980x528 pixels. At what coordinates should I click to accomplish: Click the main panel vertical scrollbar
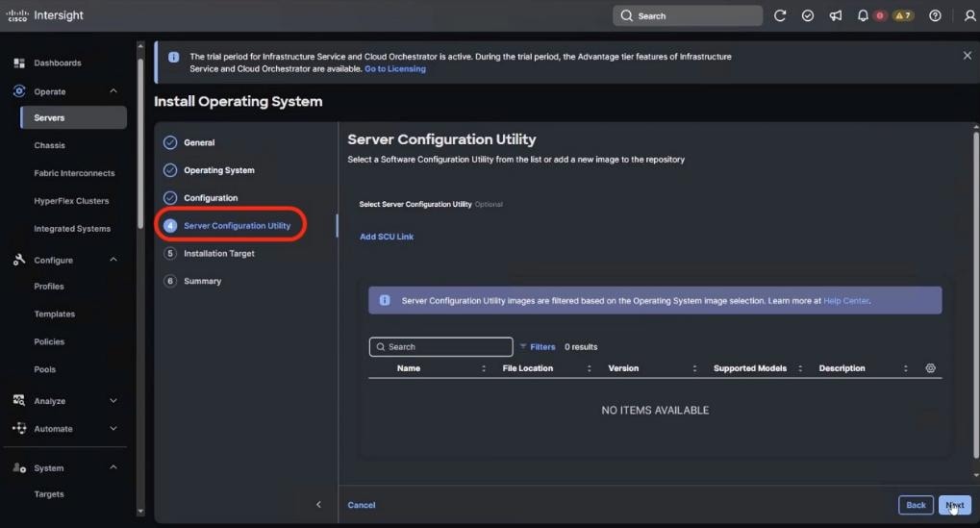(975, 293)
